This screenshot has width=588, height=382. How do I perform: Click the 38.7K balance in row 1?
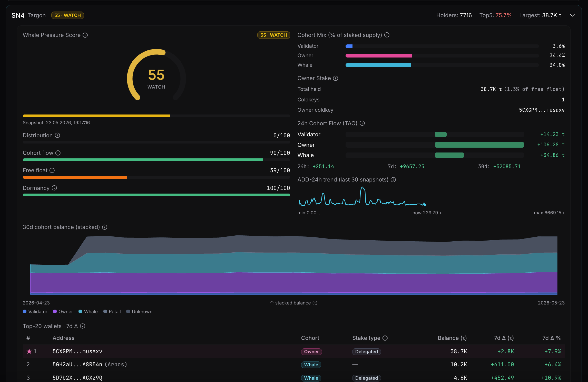(459, 351)
